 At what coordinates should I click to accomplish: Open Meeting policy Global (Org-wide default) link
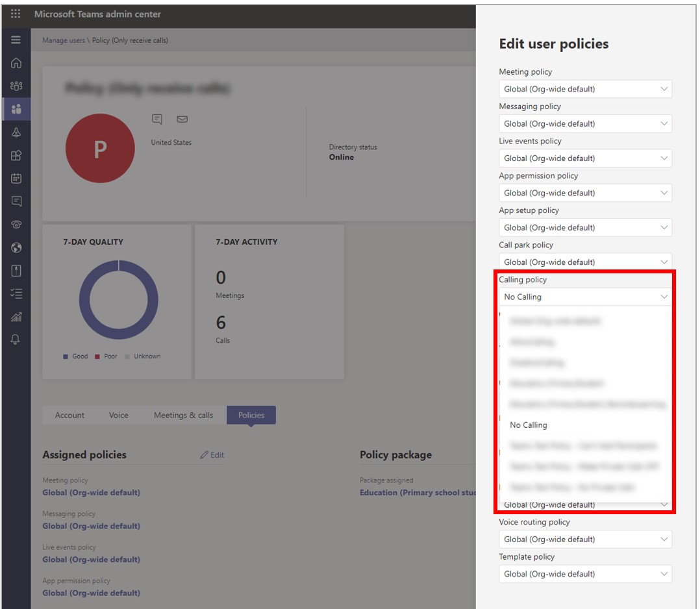pyautogui.click(x=91, y=493)
